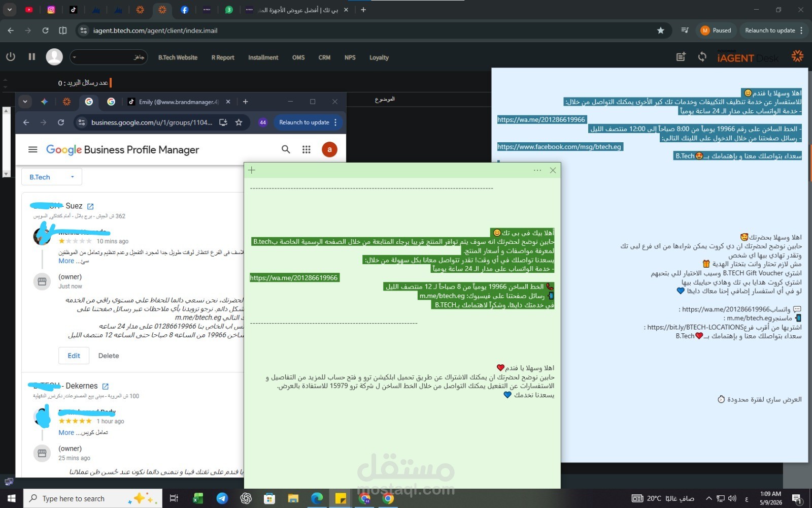The width and height of the screenshot is (812, 508).
Task: Open the R Report menu item
Action: pos(223,57)
